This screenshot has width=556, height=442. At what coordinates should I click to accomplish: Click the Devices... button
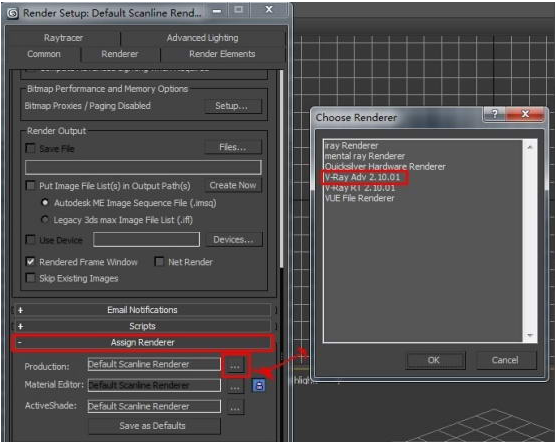233,240
